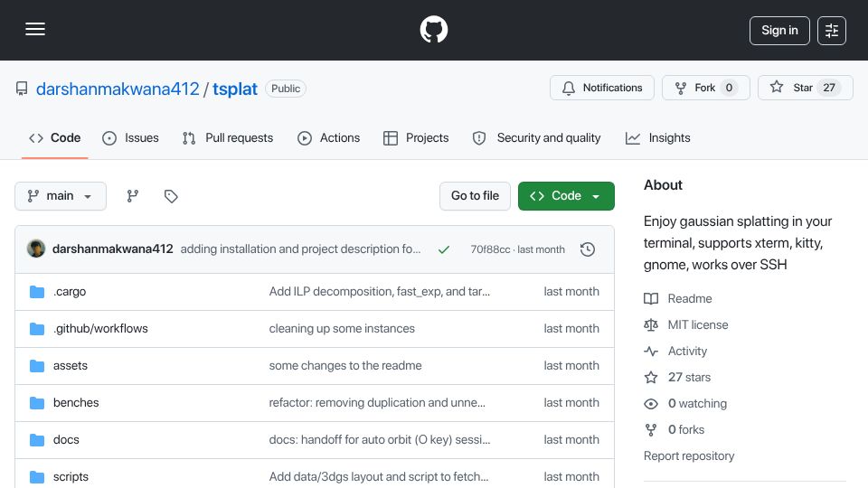Open the scripts folder
The width and height of the screenshot is (868, 488).
pyautogui.click(x=71, y=477)
